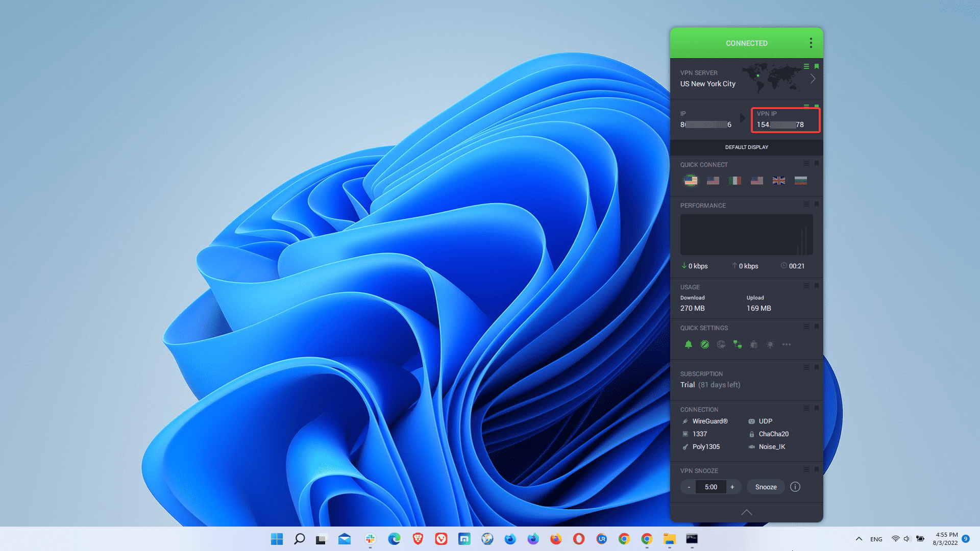Click the UK flag in Quick Connect
Screen dimensions: 980x551
pos(779,181)
